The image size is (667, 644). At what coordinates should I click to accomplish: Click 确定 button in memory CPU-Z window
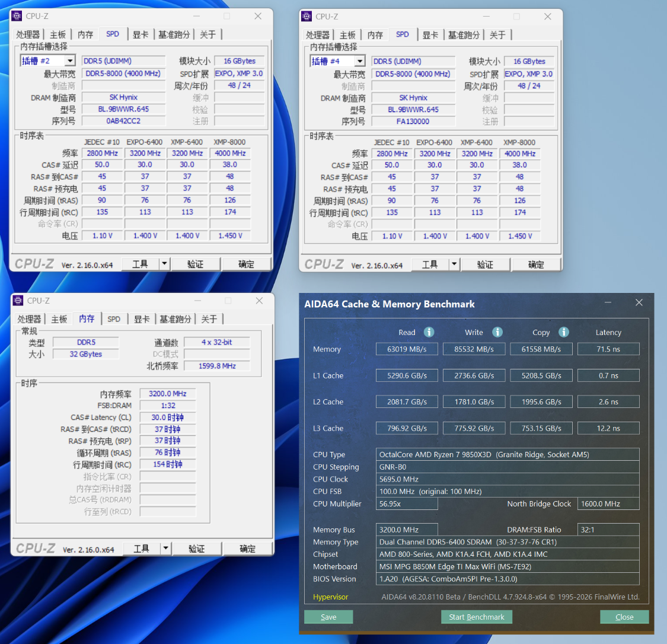[x=248, y=549]
